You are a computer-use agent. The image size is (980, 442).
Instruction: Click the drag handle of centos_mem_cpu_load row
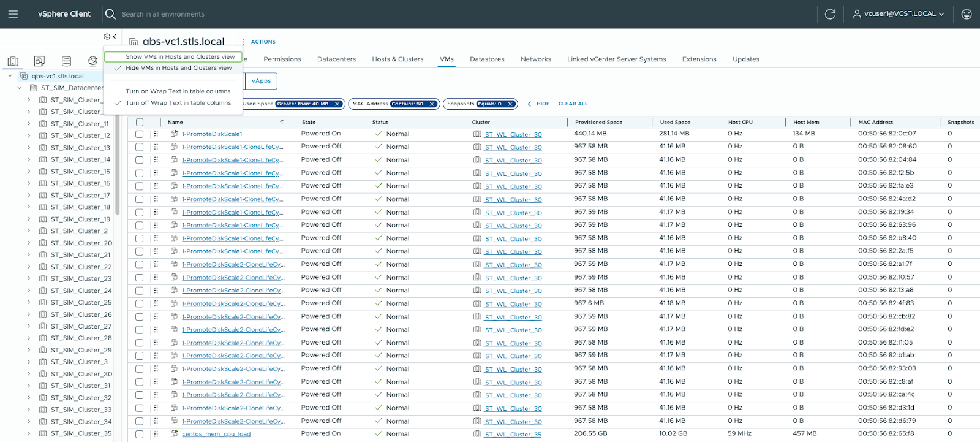coord(156,433)
